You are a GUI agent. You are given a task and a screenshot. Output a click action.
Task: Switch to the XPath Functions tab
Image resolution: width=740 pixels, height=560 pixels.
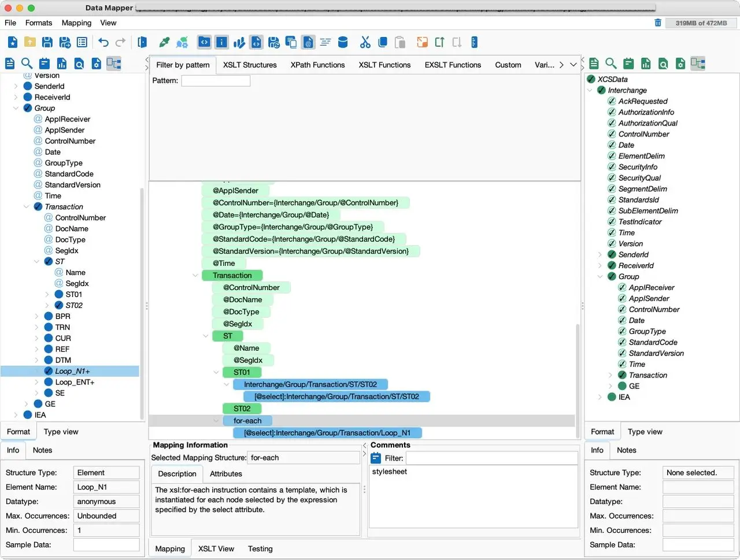click(x=317, y=65)
